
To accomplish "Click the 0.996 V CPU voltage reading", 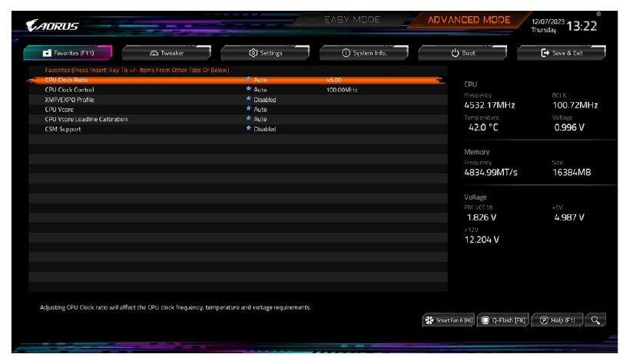I will pyautogui.click(x=569, y=127).
